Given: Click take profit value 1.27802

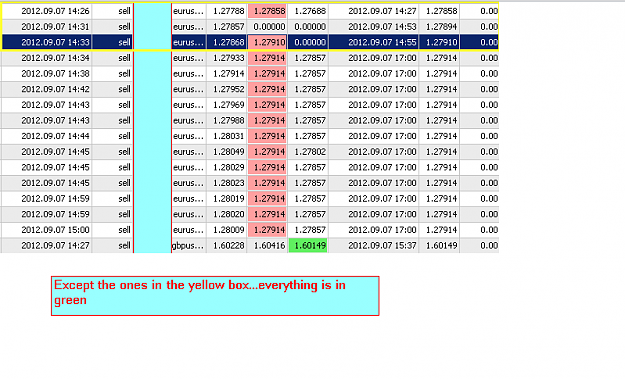Looking at the screenshot, I should (x=310, y=152).
